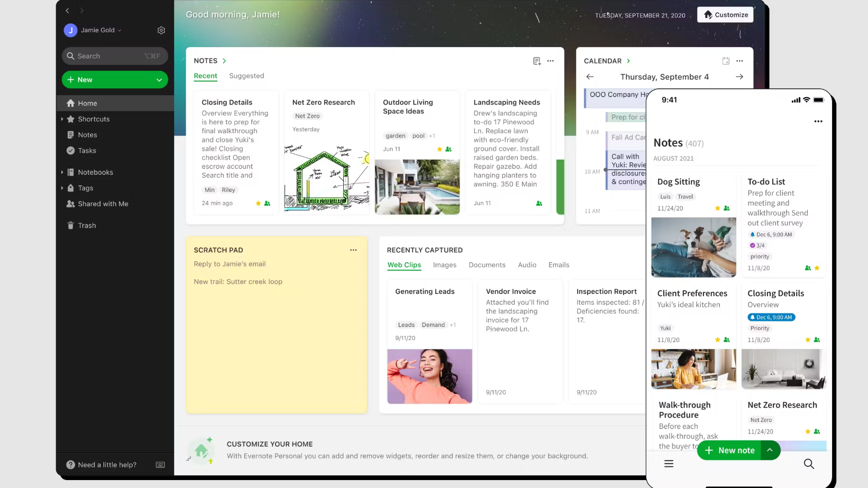
Task: Click the new note icon in Notes widget
Action: (x=537, y=61)
